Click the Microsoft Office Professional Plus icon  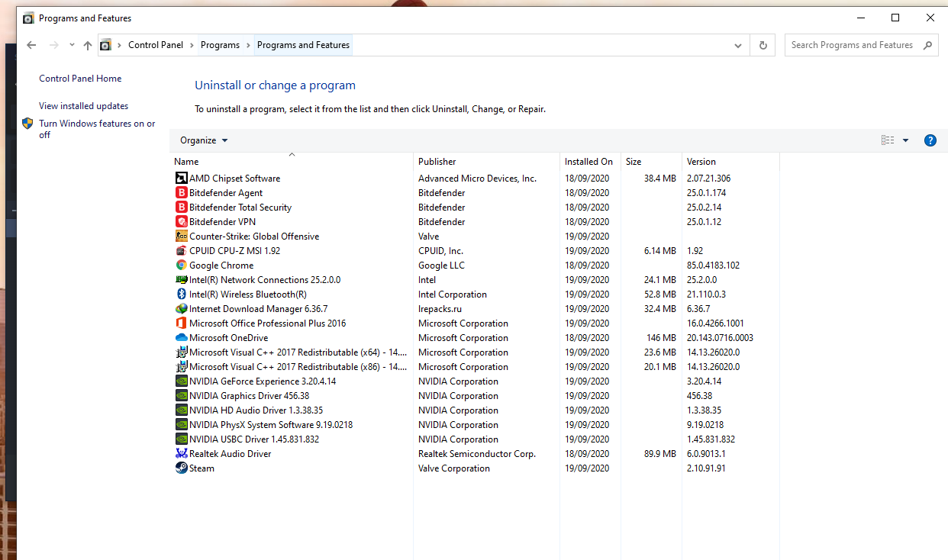click(182, 323)
